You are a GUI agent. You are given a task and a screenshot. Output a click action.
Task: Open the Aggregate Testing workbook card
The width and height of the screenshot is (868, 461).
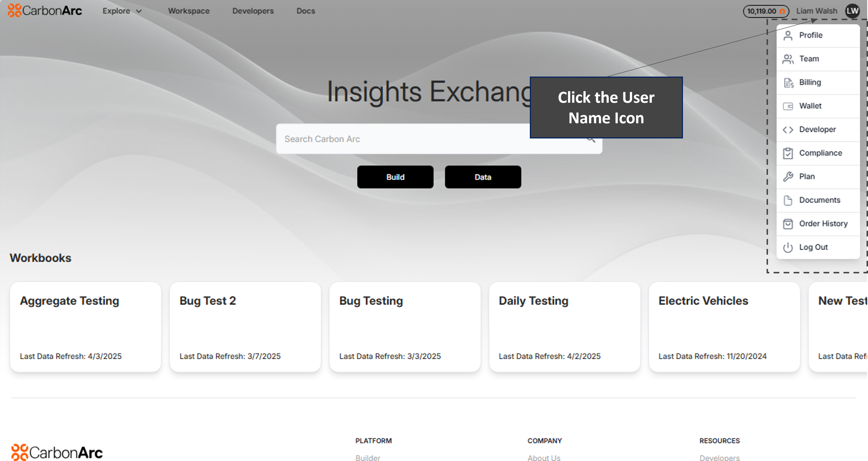[x=86, y=327]
